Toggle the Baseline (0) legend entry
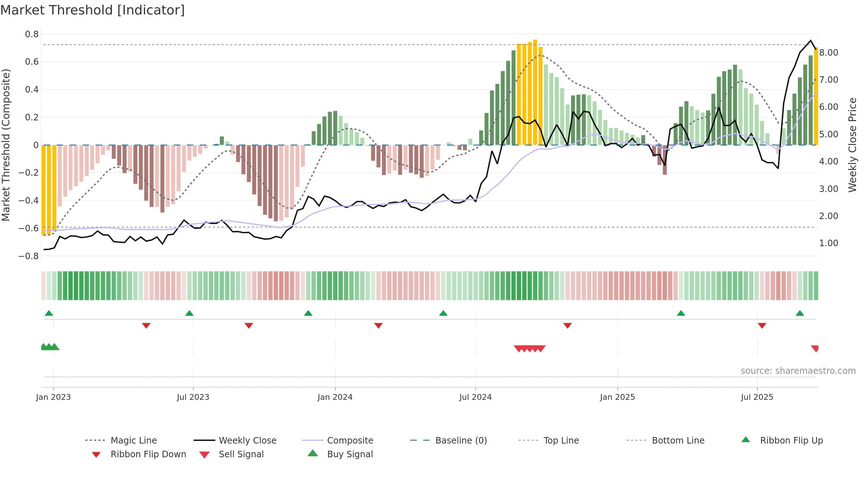The width and height of the screenshot is (868, 488). 448,440
